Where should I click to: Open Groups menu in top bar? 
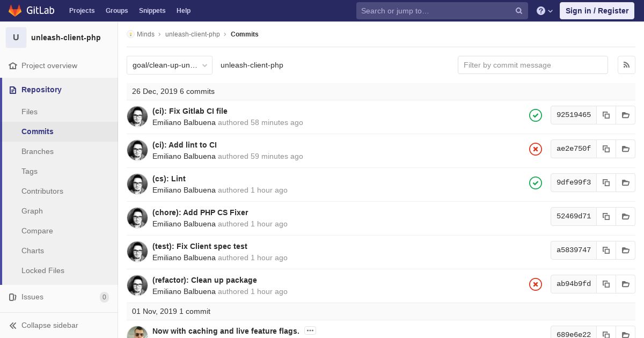pos(116,11)
